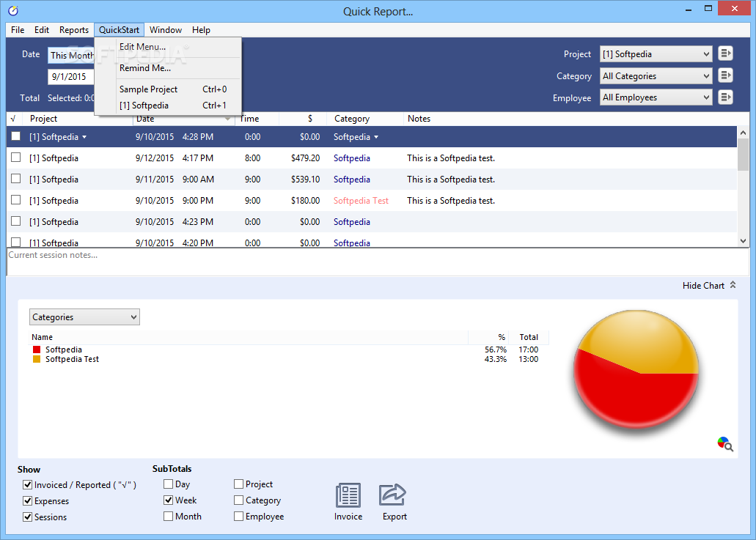Sort by Category column header
Screen dimensions: 756x540
352,119
